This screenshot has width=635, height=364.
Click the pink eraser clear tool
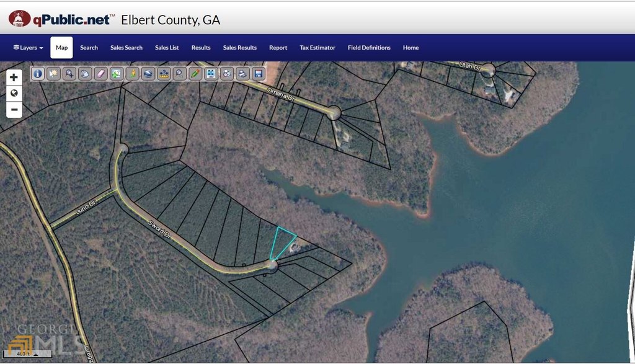click(101, 74)
